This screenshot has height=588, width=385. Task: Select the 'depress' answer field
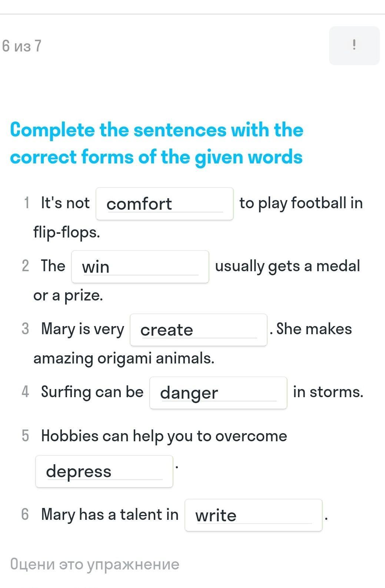click(x=104, y=471)
